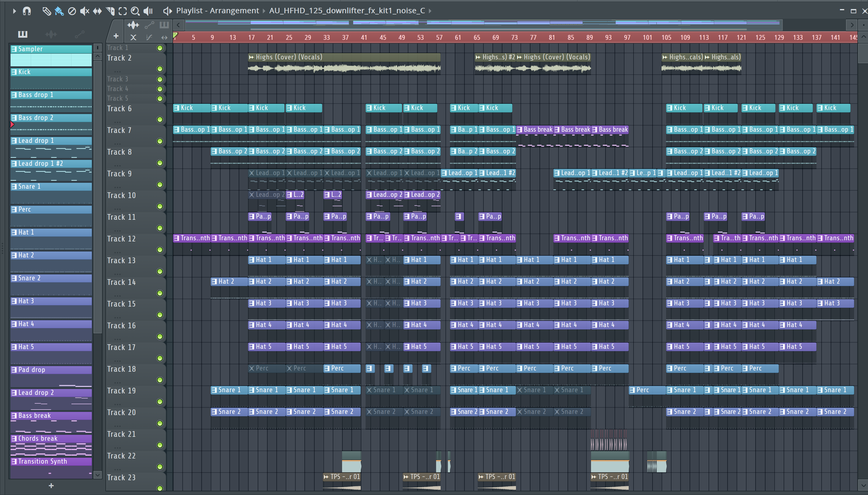
Task: Open arrow after Playlist - Arrangement
Action: click(264, 11)
